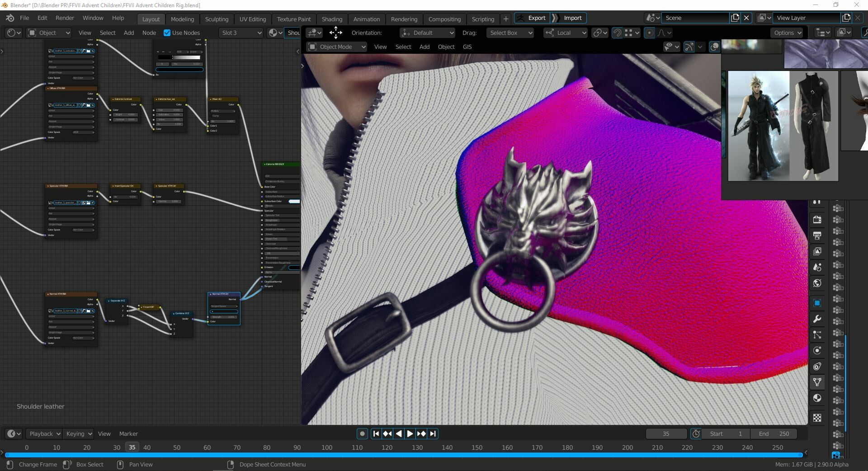Image resolution: width=868 pixels, height=471 pixels.
Task: Toggle the Use Nodes checkbox
Action: [x=167, y=33]
